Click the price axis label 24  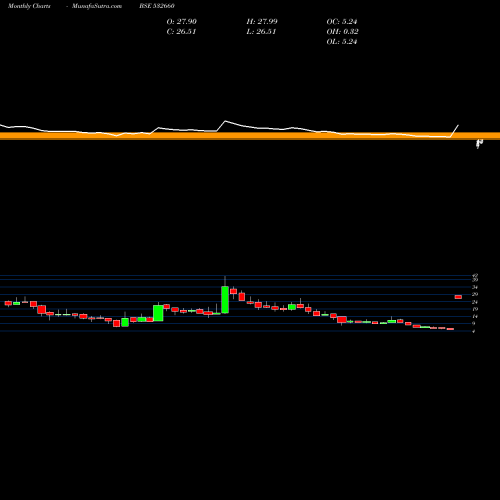coord(475,302)
